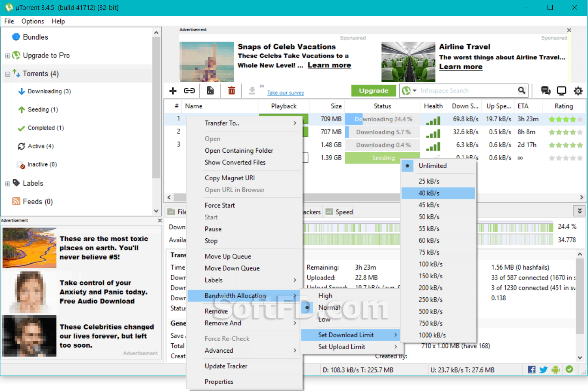Choose High bandwidth priority

click(x=325, y=296)
